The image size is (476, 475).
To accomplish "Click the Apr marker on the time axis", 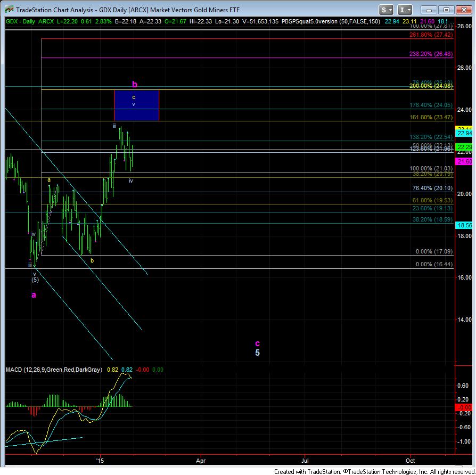I will tap(201, 461).
